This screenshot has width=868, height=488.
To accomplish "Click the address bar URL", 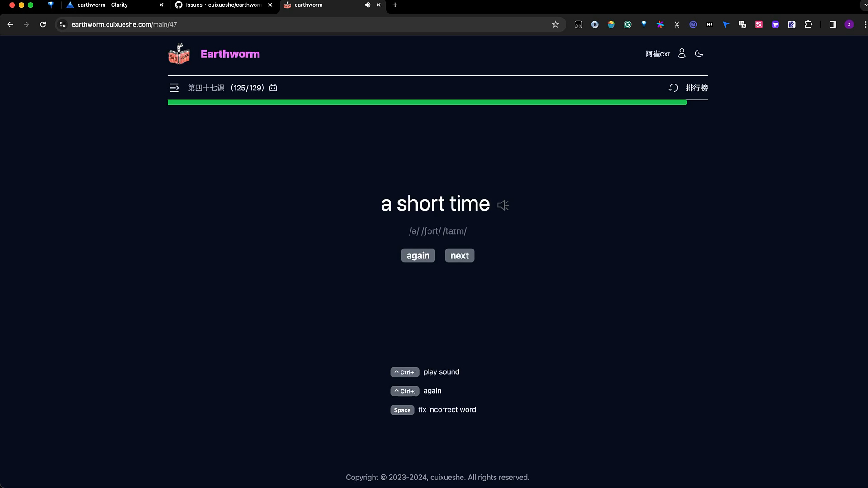I will [124, 24].
